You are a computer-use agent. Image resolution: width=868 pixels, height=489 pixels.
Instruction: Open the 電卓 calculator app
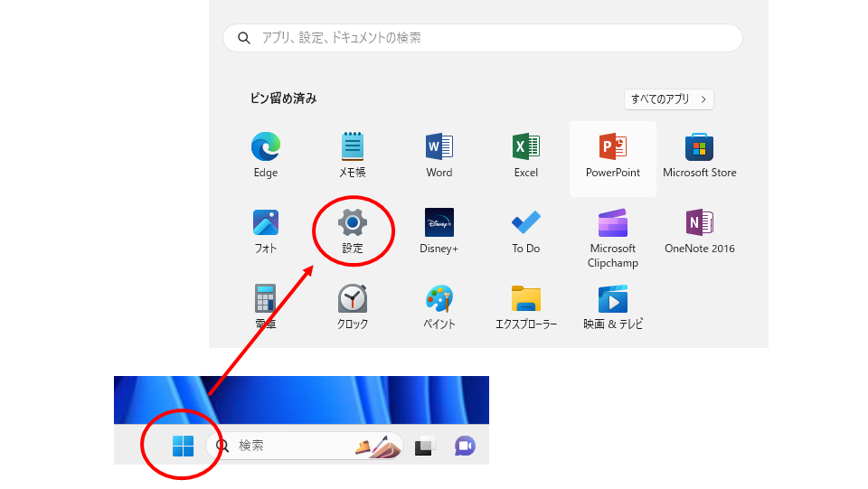point(266,307)
